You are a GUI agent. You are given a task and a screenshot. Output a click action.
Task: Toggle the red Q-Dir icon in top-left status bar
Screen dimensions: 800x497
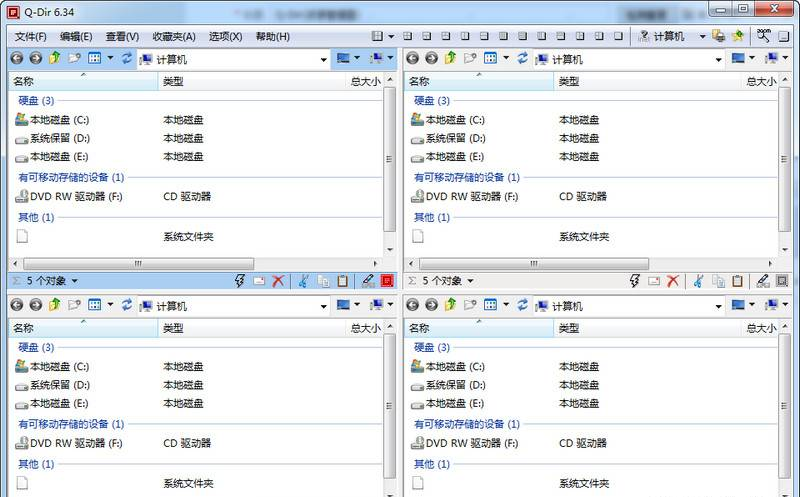point(387,282)
